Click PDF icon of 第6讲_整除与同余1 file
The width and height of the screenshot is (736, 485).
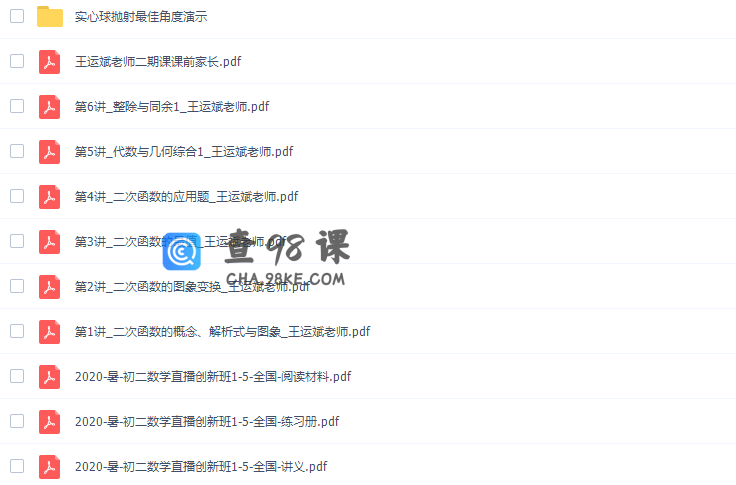click(49, 107)
